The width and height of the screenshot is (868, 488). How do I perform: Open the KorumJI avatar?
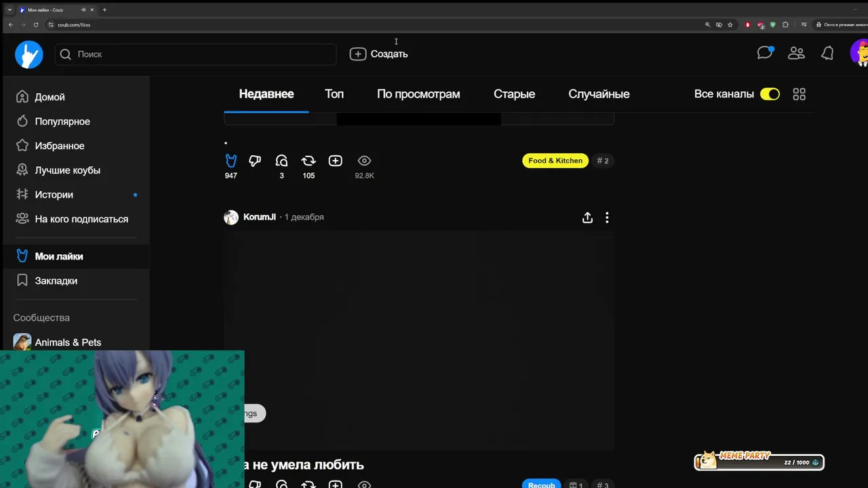[x=231, y=218]
